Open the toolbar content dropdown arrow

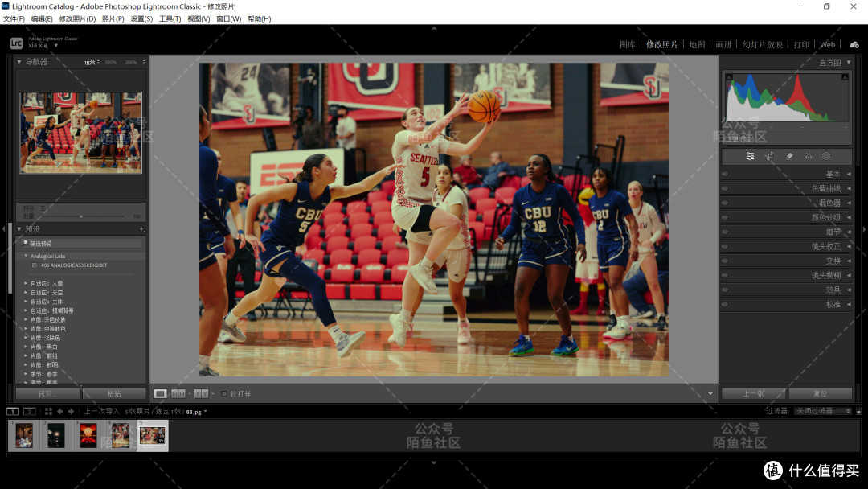(x=710, y=394)
